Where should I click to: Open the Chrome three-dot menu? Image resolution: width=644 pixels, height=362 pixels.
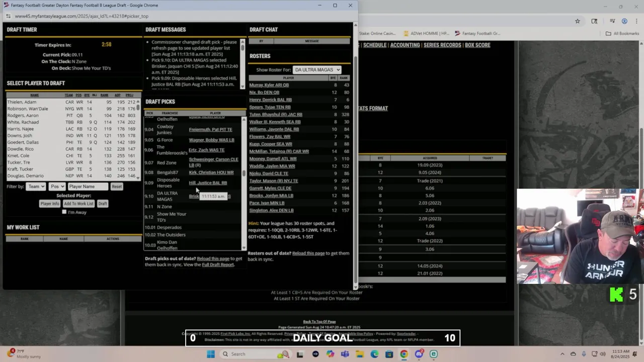636,21
